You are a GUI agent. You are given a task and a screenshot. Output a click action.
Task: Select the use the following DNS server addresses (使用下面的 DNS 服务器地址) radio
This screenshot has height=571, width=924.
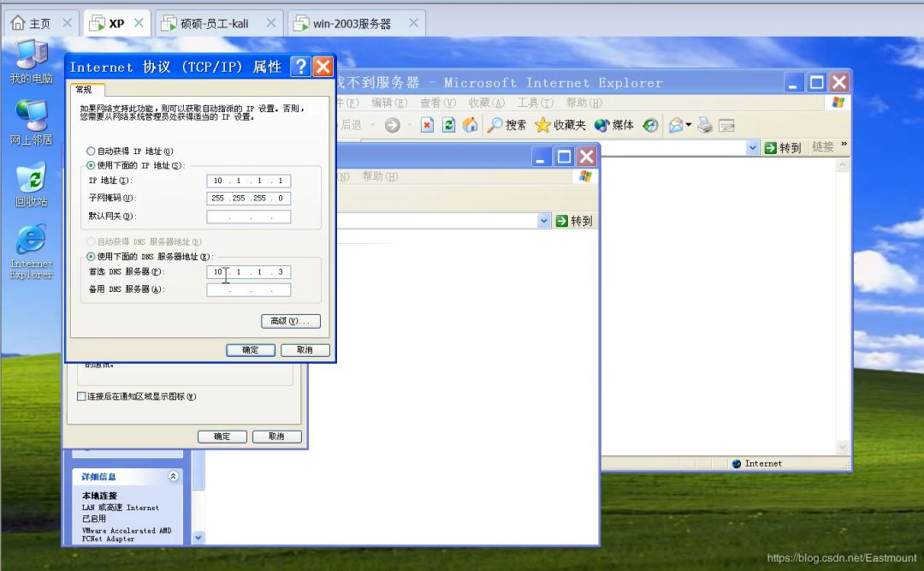point(91,257)
